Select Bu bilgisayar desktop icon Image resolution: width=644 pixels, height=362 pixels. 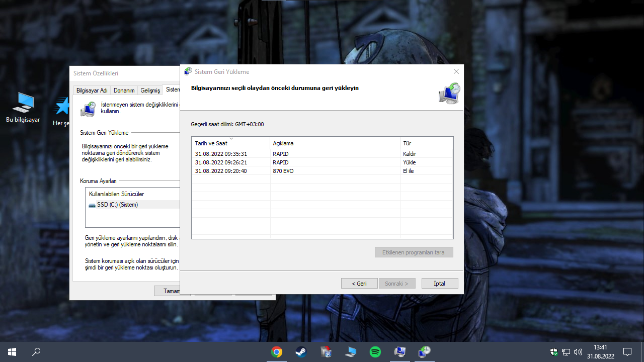(x=23, y=108)
